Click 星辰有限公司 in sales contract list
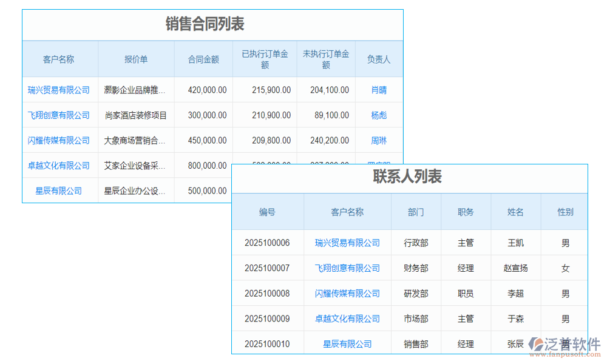 click(59, 190)
